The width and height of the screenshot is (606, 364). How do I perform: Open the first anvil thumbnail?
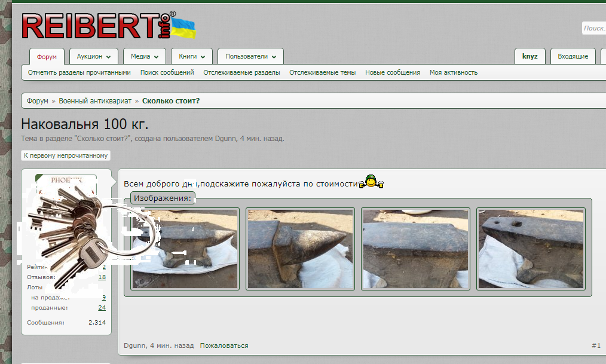[185, 248]
